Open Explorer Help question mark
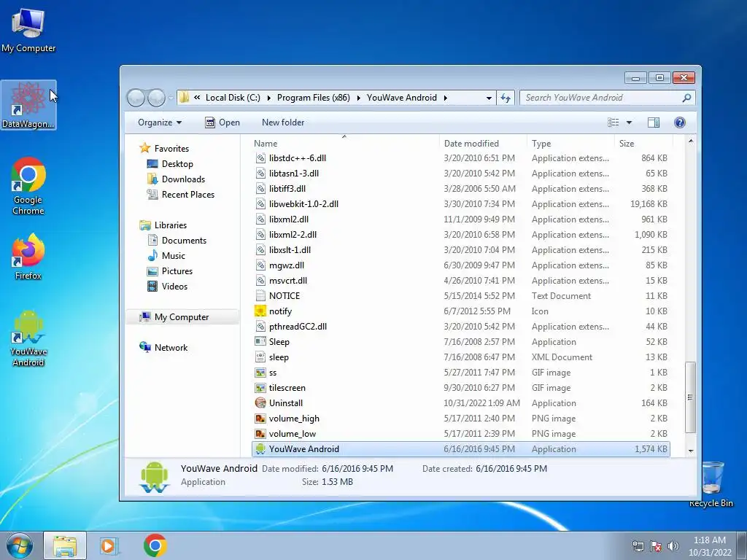747x560 pixels. coord(680,122)
